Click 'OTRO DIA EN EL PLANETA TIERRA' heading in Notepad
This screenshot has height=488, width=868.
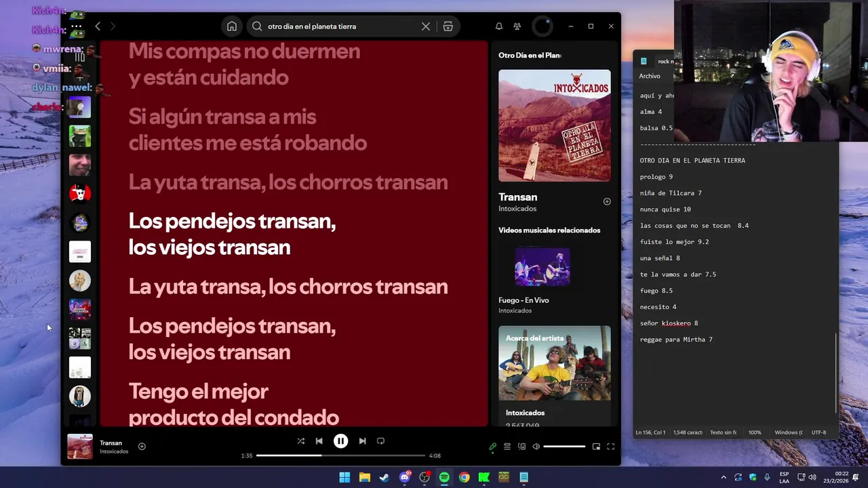692,161
